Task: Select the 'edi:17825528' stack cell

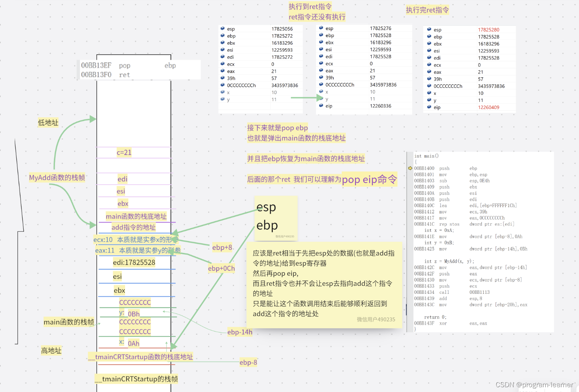Action: pos(134,262)
